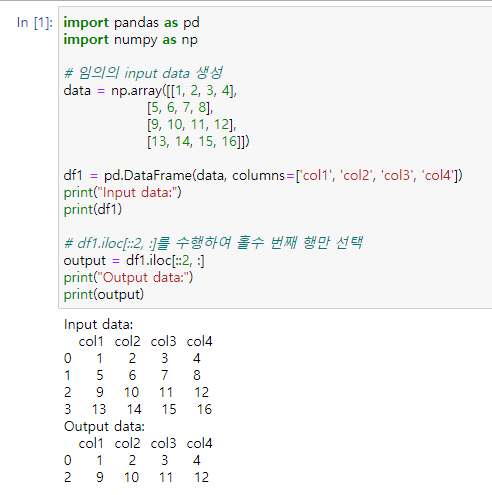Click the '[5, 6, 7, 8],' code line

point(180,108)
